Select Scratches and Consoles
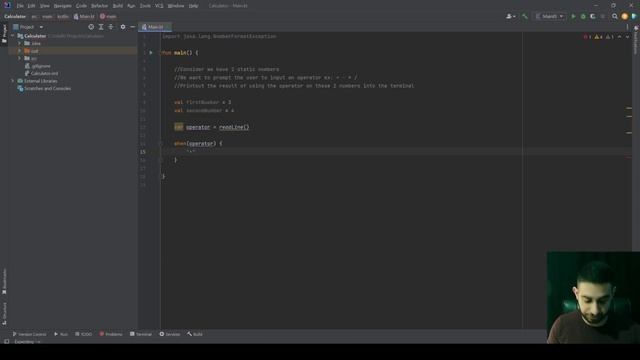The height and width of the screenshot is (360, 640). tap(44, 89)
